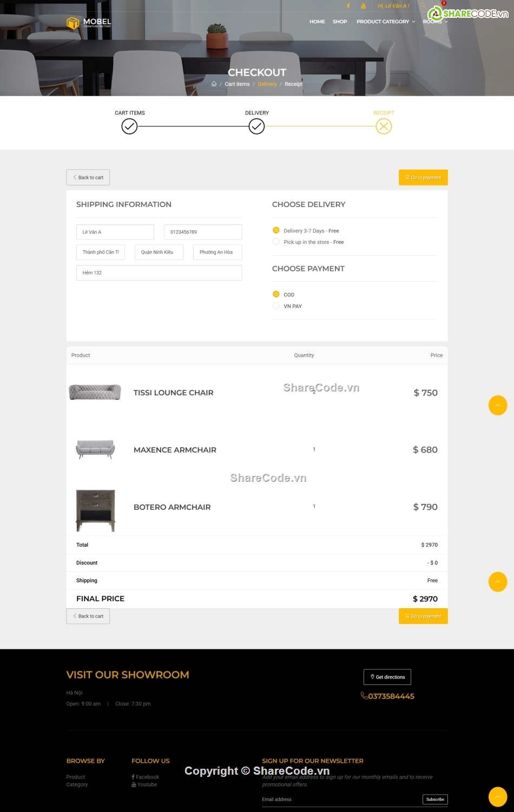Click the 'Open: 9:00 am' showroom text

click(x=83, y=704)
